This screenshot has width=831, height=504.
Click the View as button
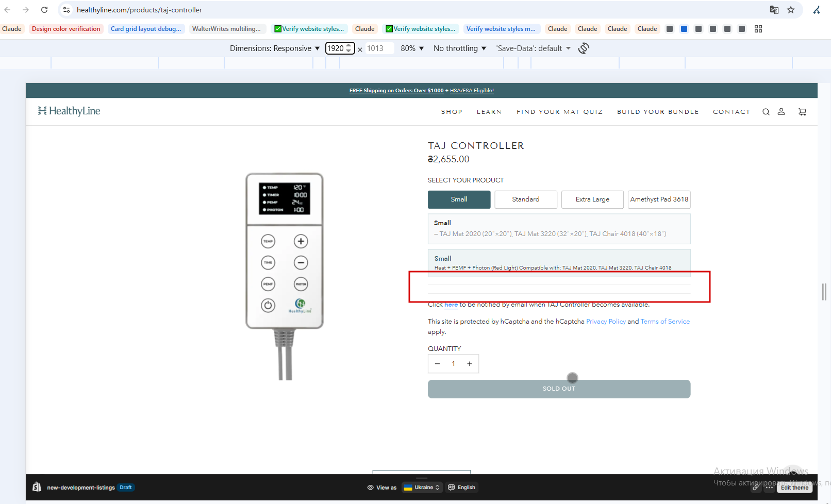tap(382, 488)
